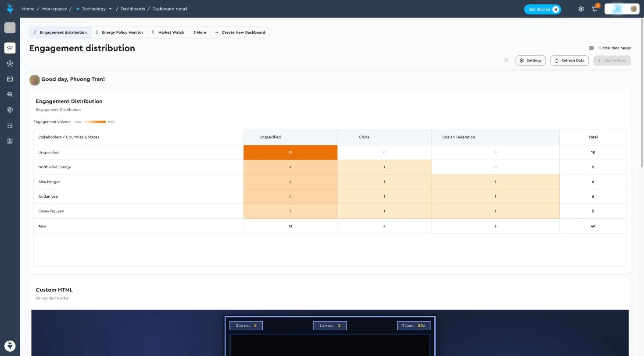Open the user profile menu

click(x=622, y=9)
